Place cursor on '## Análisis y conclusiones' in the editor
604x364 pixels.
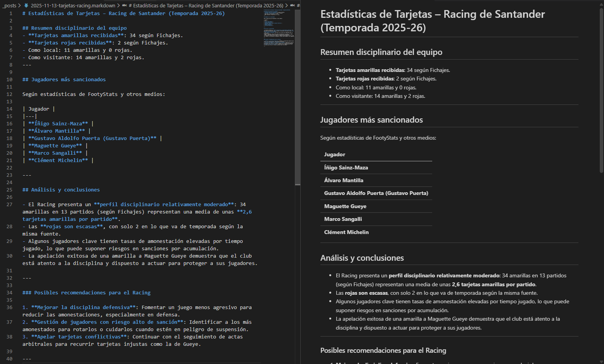pyautogui.click(x=61, y=190)
